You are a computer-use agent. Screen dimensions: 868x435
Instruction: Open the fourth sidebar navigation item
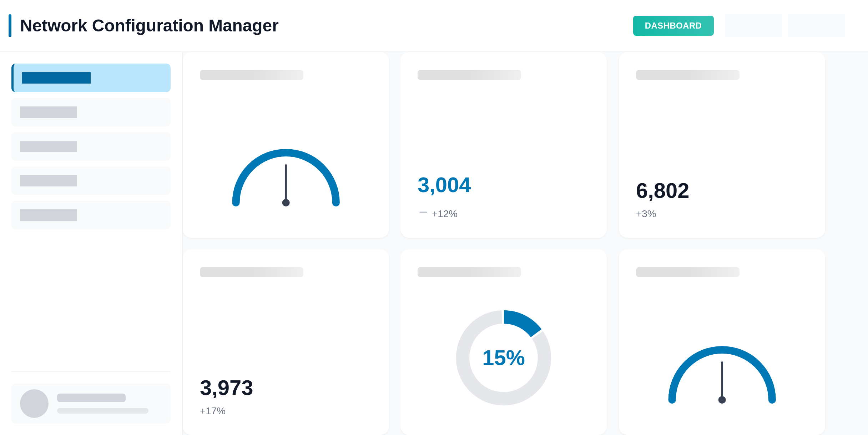(91, 181)
